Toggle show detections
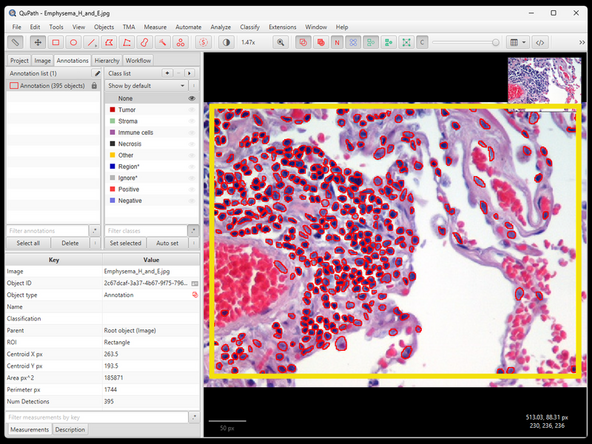Image resolution: width=592 pixels, height=444 pixels. pyautogui.click(x=371, y=42)
